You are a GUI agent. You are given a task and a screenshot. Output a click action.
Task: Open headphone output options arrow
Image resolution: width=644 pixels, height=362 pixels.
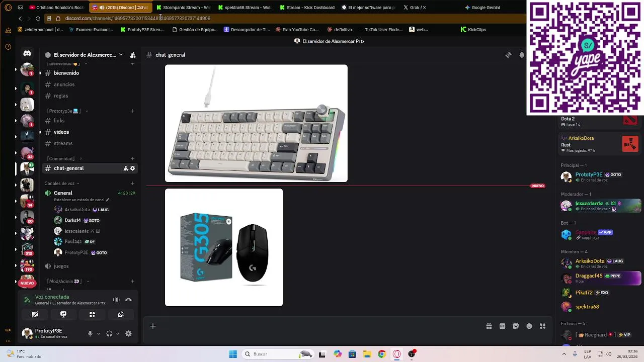[x=117, y=333]
